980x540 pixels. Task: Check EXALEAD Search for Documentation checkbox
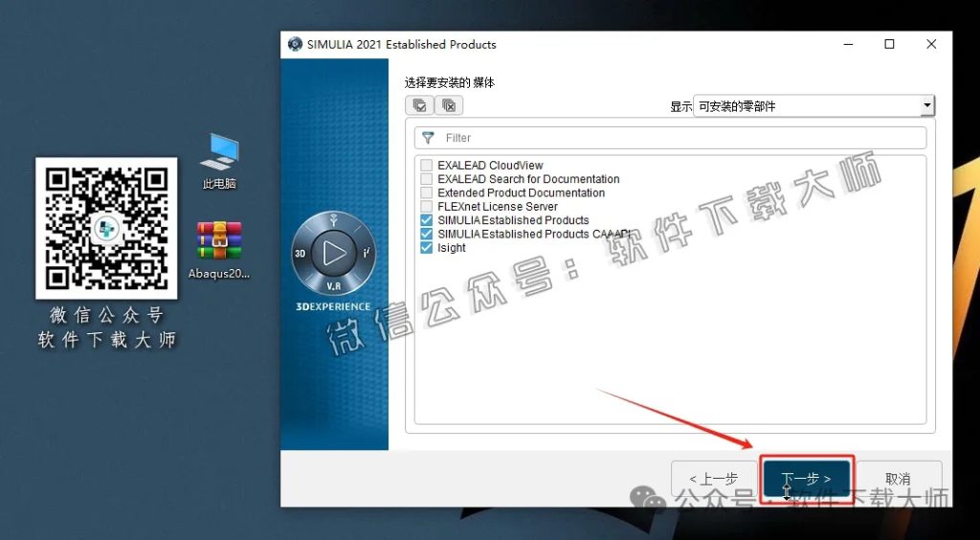click(426, 179)
